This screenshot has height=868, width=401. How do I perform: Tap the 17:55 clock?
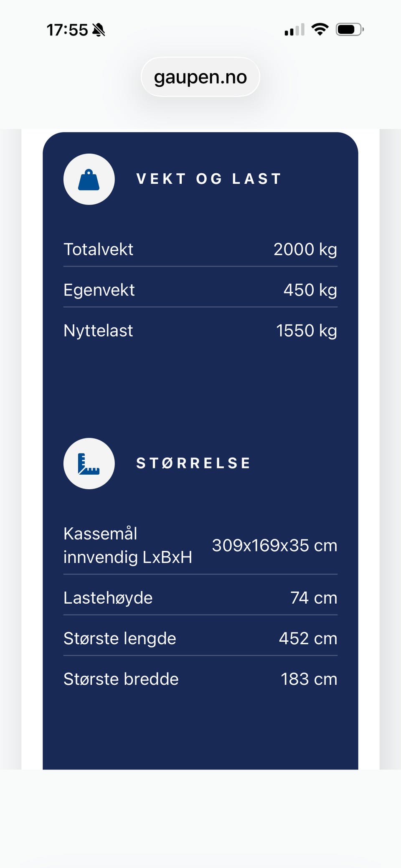[67, 30]
